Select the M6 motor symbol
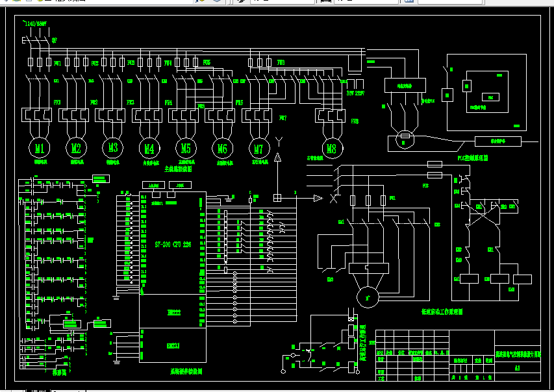The image size is (554, 392). pyautogui.click(x=222, y=149)
